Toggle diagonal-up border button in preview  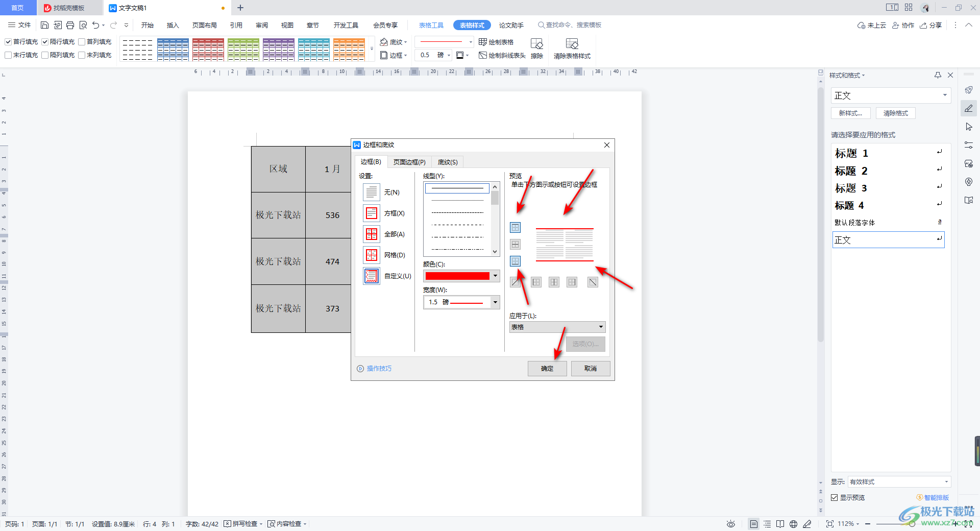[x=516, y=282]
